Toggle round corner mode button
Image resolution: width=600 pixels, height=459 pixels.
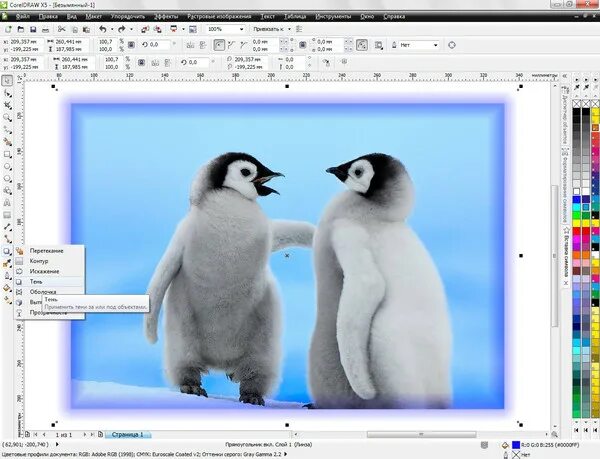click(x=219, y=45)
